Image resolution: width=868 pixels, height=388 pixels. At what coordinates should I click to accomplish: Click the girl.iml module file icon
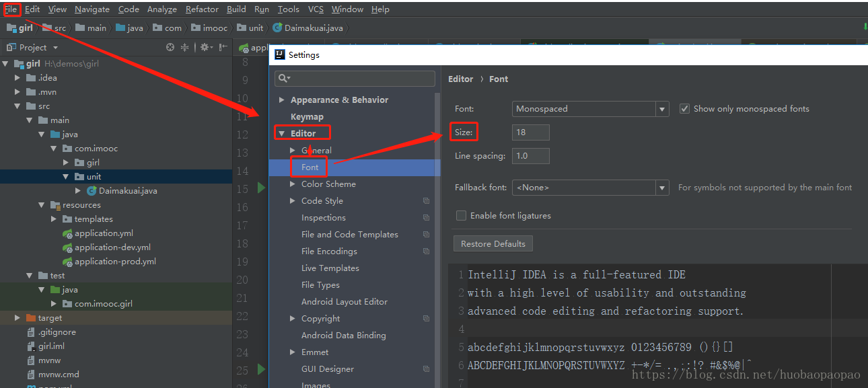click(31, 346)
